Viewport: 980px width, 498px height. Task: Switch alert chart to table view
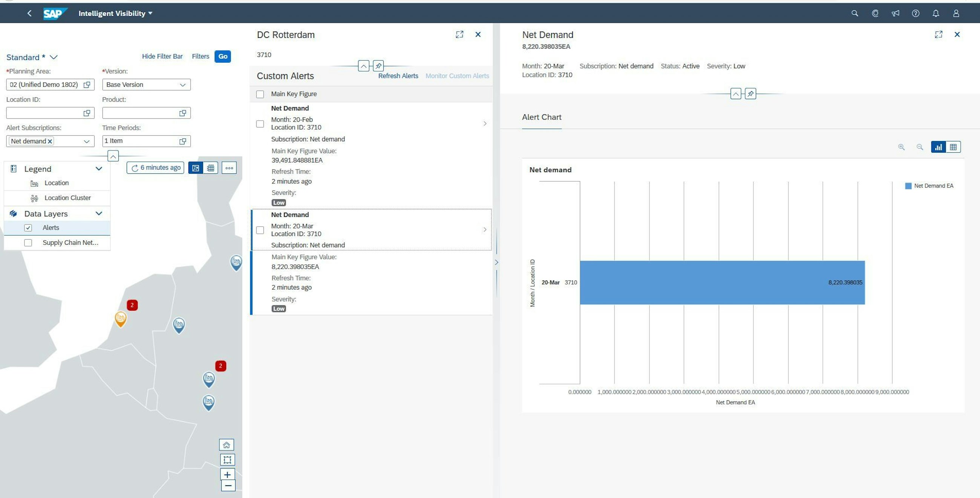click(x=953, y=147)
